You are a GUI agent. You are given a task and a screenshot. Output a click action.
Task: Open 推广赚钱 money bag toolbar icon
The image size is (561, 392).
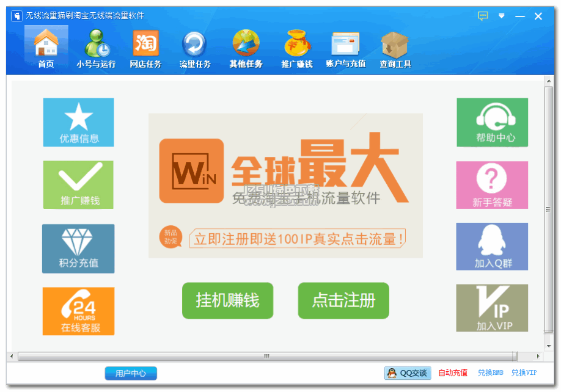pos(296,48)
